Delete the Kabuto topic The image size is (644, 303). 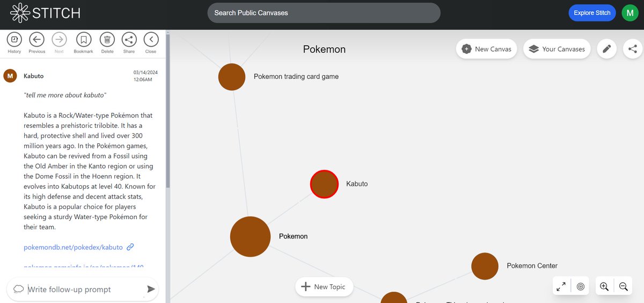(x=107, y=39)
